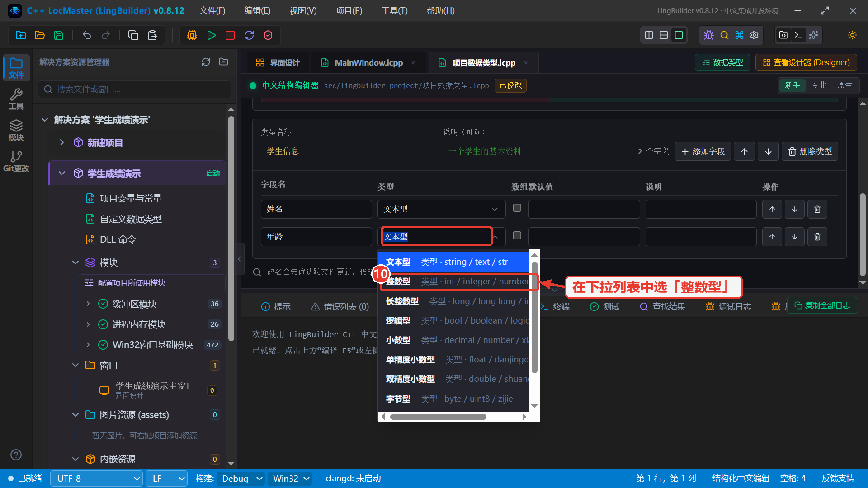Image resolution: width=868 pixels, height=488 pixels.
Task: Switch to the MainWindow.lcpp tab
Action: [x=368, y=63]
